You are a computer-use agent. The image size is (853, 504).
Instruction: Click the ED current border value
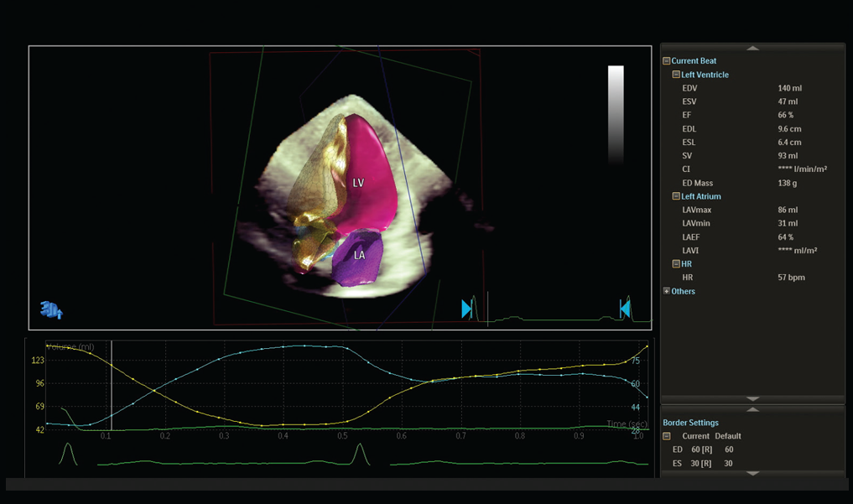coord(700,449)
